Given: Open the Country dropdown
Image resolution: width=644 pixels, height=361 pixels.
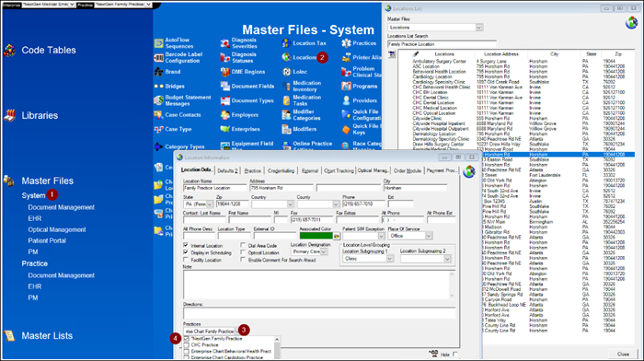Looking at the screenshot, I should 290,204.
